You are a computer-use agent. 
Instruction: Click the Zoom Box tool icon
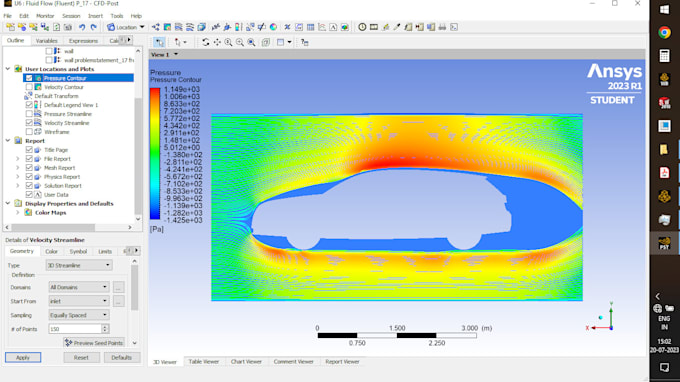tap(252, 42)
